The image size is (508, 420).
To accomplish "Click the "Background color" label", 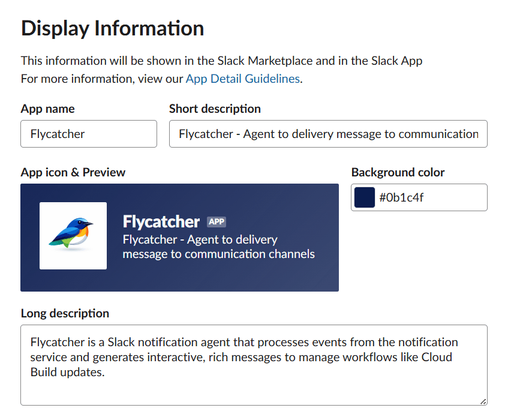I will [398, 172].
